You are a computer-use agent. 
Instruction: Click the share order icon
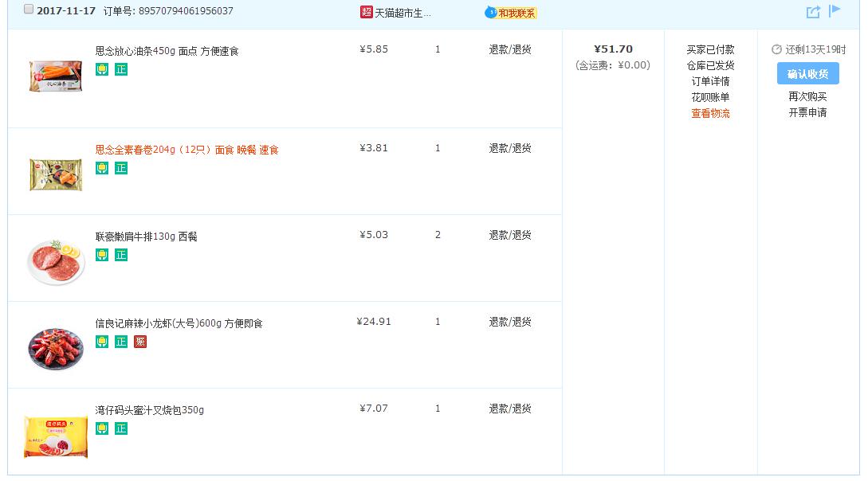click(x=813, y=12)
